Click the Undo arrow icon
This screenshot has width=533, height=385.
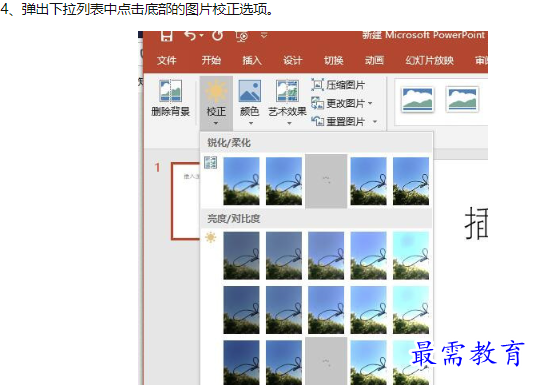coord(190,35)
